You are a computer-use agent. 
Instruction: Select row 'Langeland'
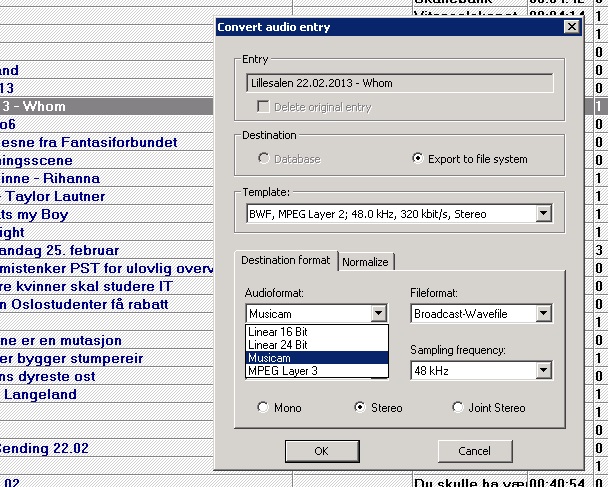pos(106,395)
